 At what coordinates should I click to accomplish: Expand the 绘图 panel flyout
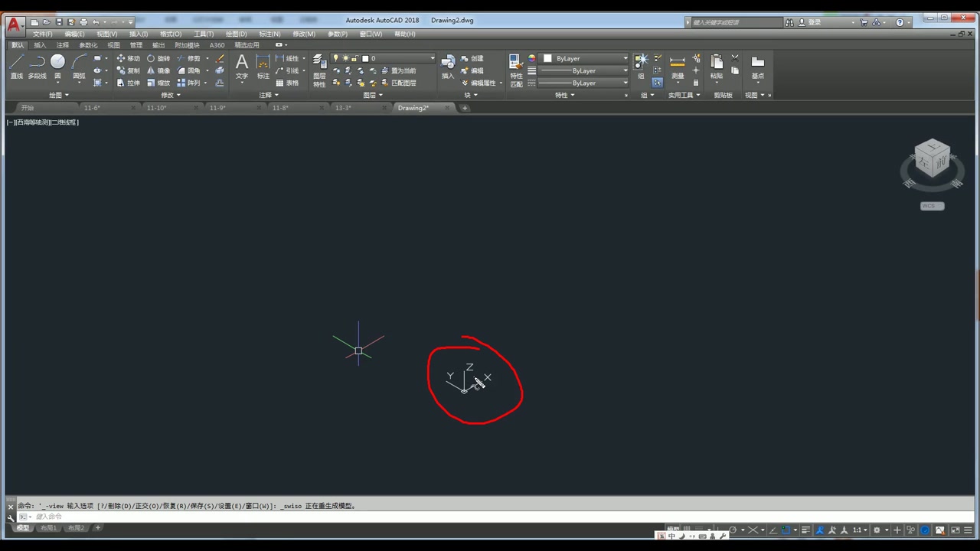[59, 95]
